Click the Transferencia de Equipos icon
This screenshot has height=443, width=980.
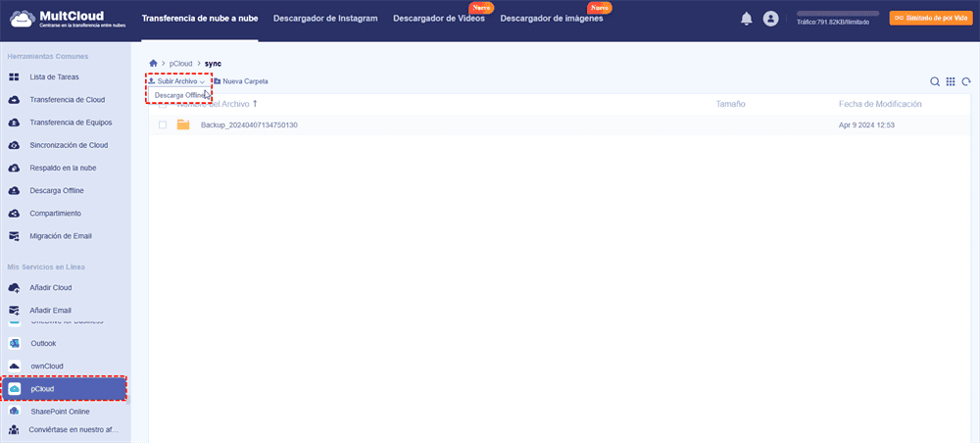(x=14, y=123)
